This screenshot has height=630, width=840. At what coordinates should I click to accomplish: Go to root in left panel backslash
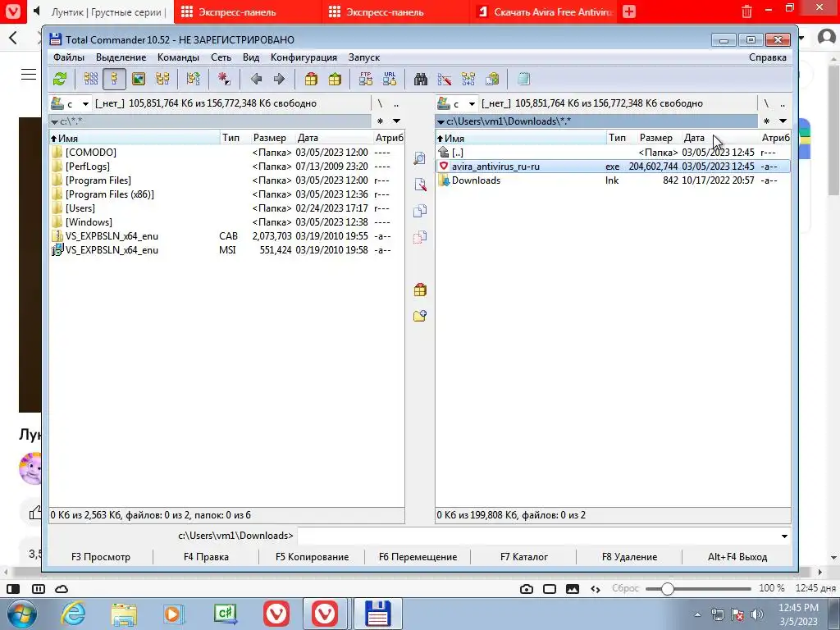(x=381, y=103)
